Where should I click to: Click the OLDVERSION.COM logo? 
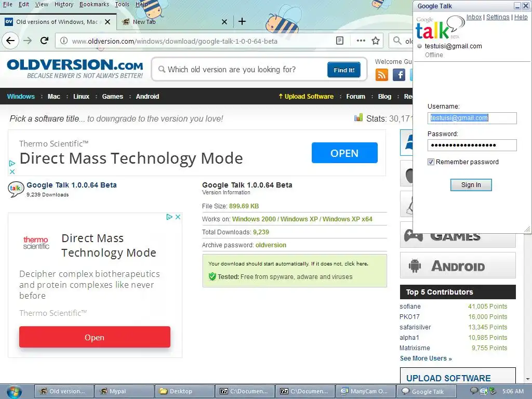pyautogui.click(x=75, y=68)
